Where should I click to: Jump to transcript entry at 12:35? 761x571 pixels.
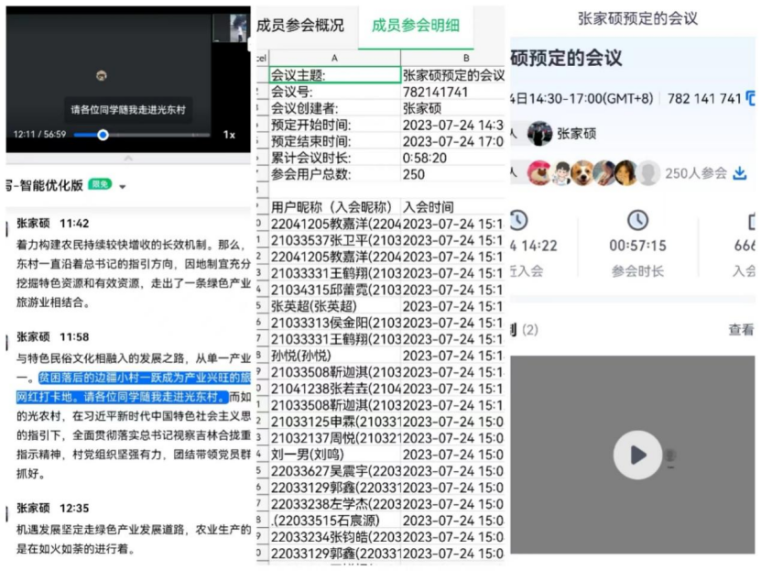74,508
